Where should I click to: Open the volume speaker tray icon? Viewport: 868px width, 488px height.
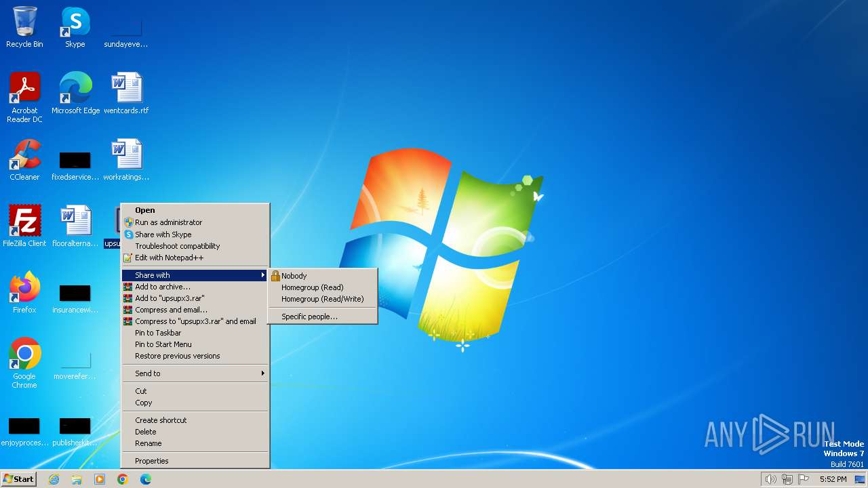770,479
